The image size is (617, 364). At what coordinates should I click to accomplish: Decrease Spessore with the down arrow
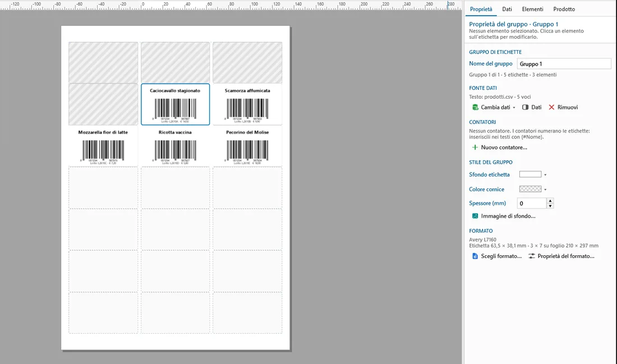tap(550, 206)
